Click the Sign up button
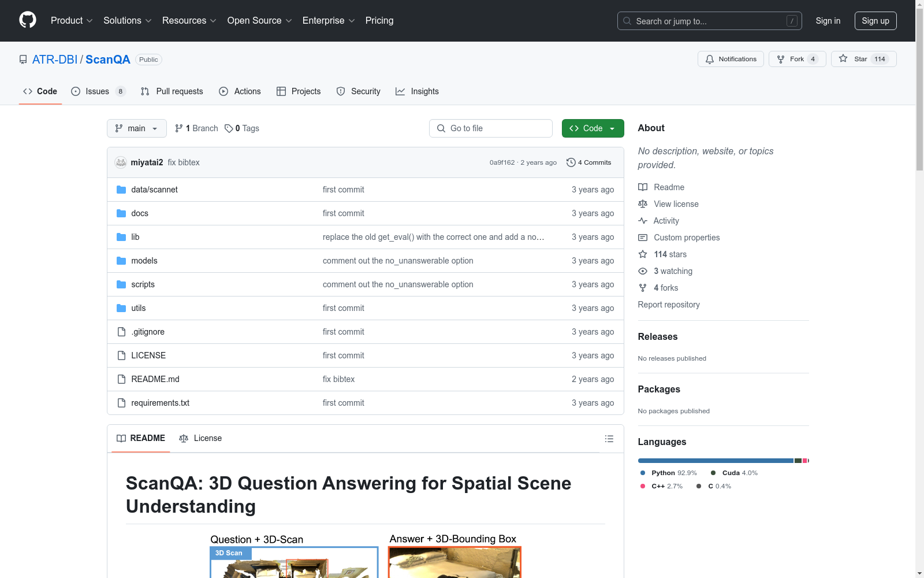The image size is (924, 578). 875,21
